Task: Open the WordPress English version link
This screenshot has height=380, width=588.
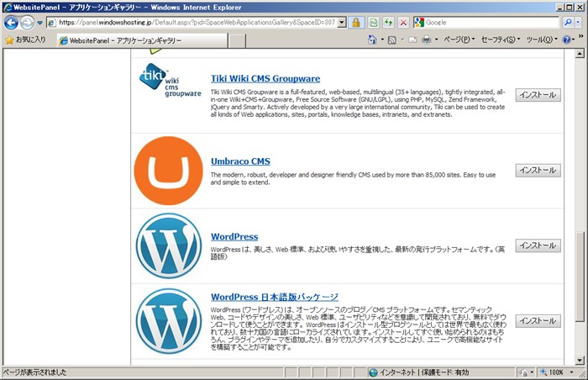Action: point(234,237)
